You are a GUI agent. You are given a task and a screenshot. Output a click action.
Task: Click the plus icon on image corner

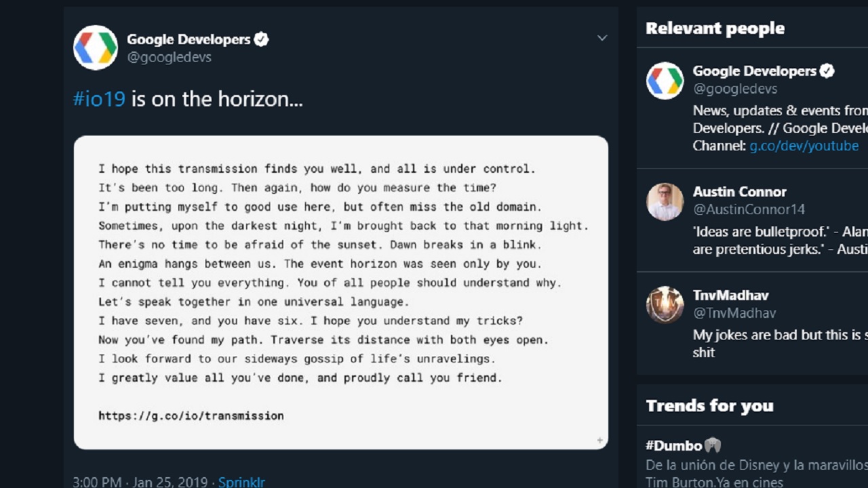tap(599, 441)
